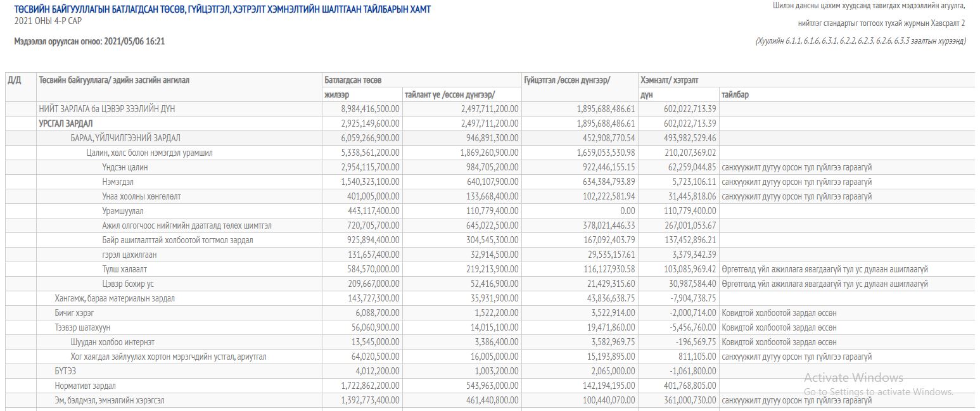Select the жилээр sub-column header
The image size is (980, 411).
click(336, 94)
